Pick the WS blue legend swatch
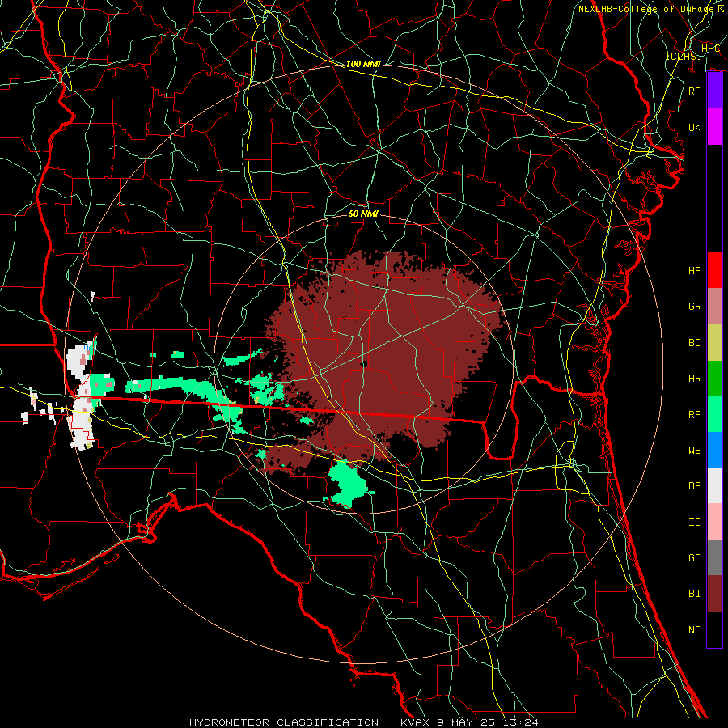Image resolution: width=728 pixels, height=728 pixels. pos(714,450)
